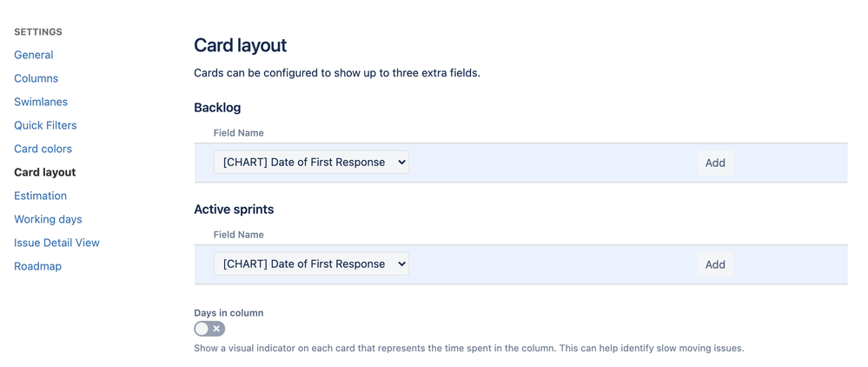868x367 pixels.
Task: Click the SETTINGS sidebar header
Action: (38, 32)
